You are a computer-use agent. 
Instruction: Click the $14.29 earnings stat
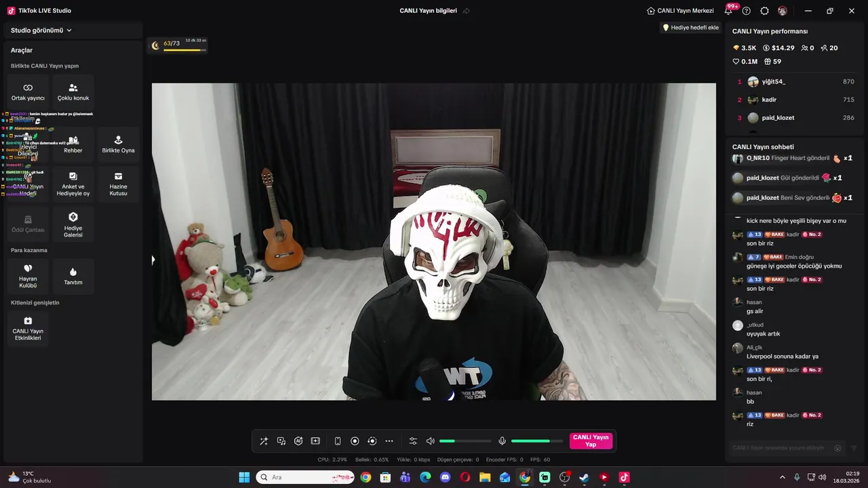pos(778,48)
